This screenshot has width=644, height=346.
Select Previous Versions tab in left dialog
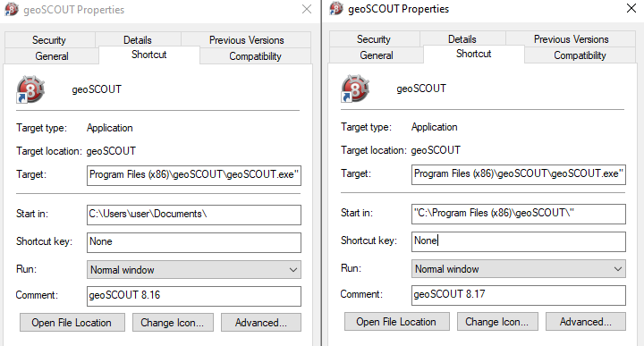click(247, 40)
